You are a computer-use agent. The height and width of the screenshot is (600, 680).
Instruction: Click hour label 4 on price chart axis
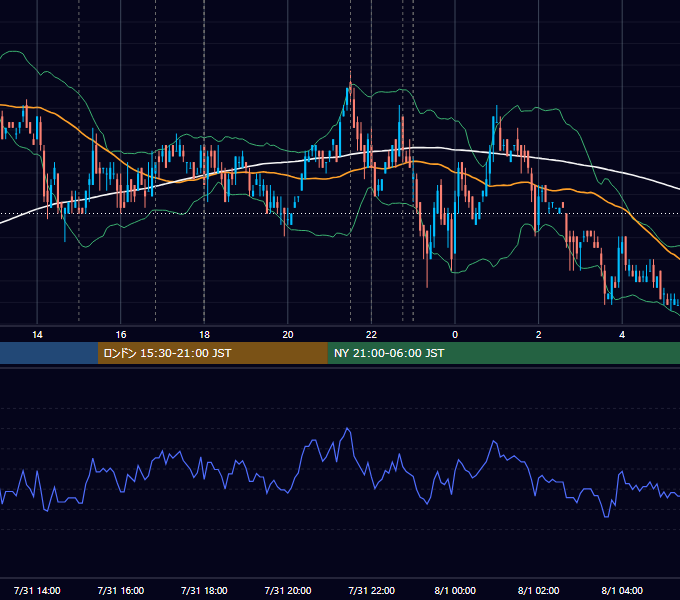[622, 335]
